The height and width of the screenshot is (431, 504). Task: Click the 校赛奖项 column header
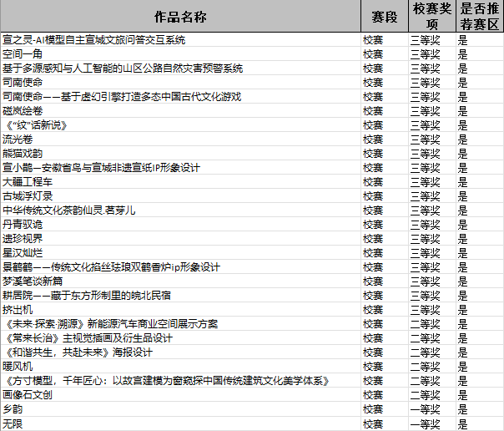click(x=432, y=17)
